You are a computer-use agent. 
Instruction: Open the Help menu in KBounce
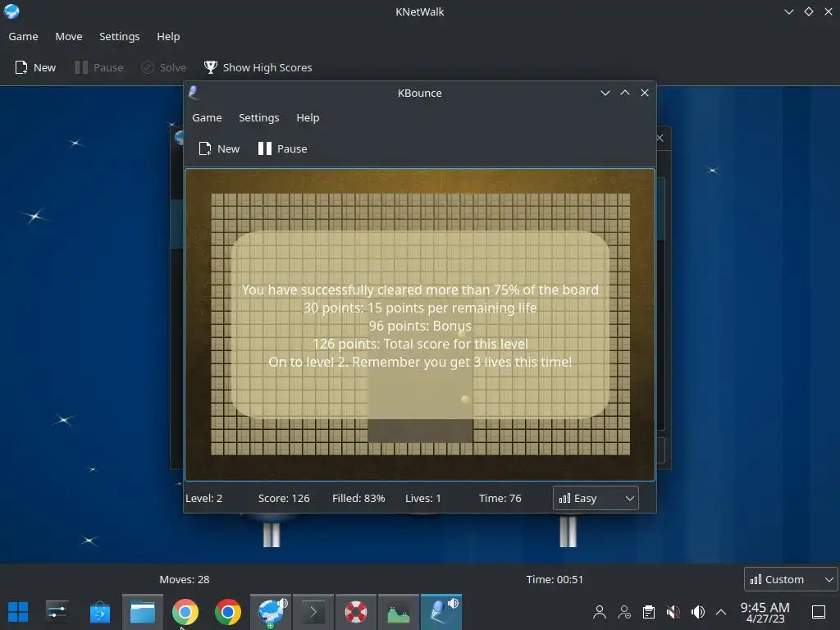point(308,118)
